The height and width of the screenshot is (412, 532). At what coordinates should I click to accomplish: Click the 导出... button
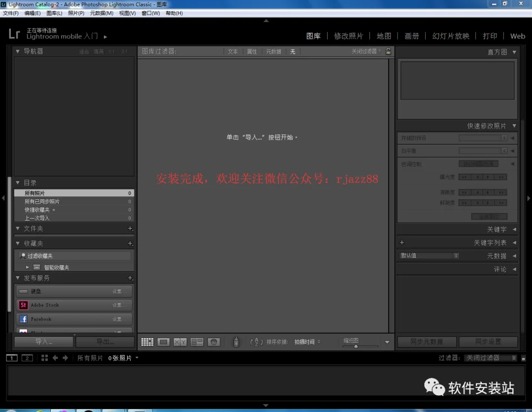coord(105,342)
